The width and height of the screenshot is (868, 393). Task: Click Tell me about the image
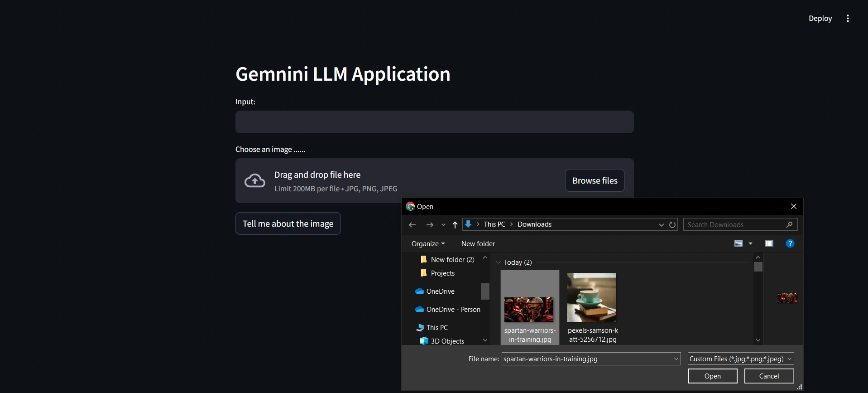288,224
